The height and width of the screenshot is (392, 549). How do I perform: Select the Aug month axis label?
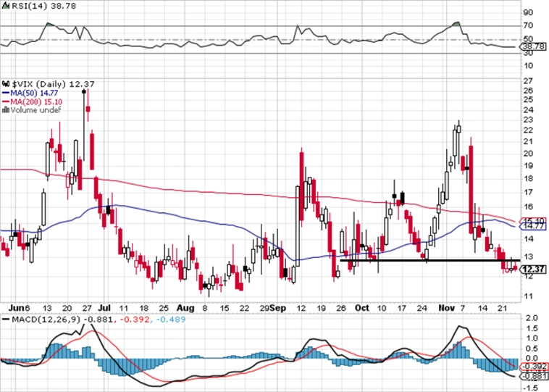pos(185,308)
